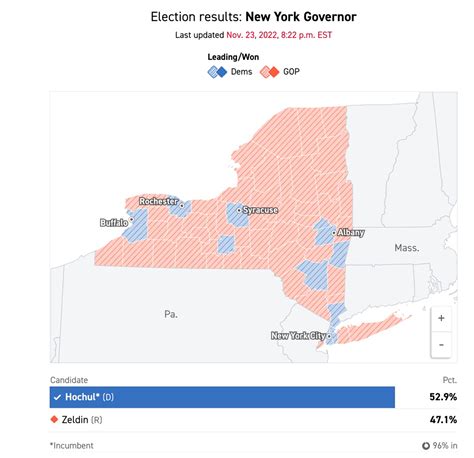The width and height of the screenshot is (474, 458).
Task: Click the red diamond beside Zeldin
Action: click(x=54, y=419)
